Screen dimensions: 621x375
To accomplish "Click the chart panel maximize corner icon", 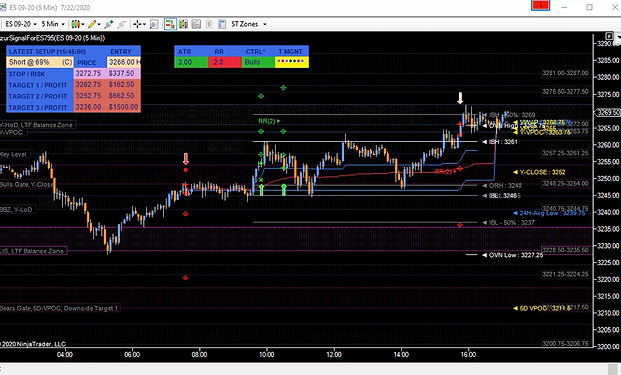I will pos(609,36).
